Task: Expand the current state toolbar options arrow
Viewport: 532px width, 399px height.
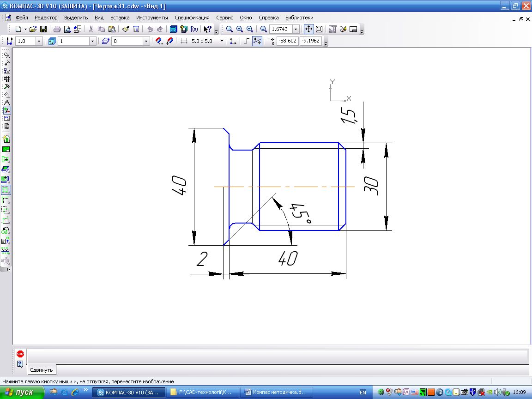Action: [326, 43]
